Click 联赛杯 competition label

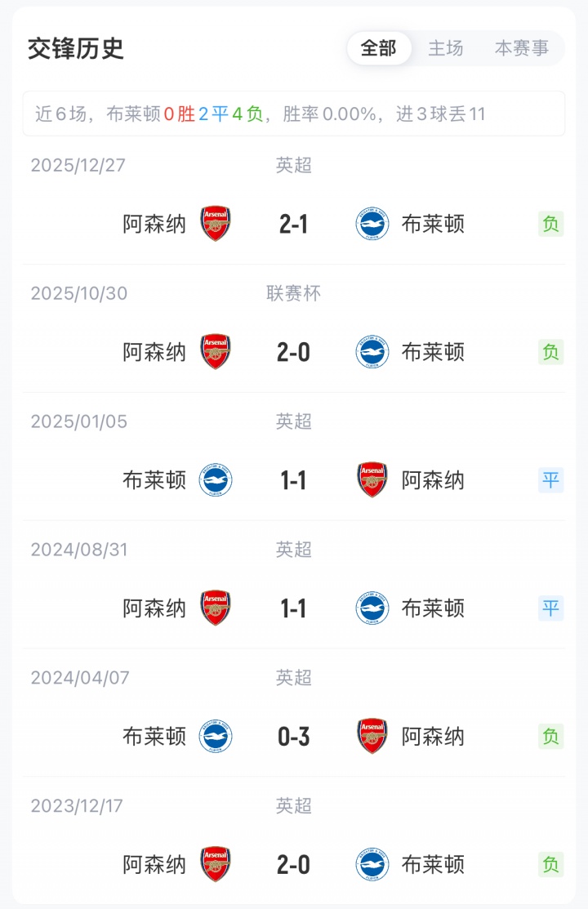pos(294,293)
